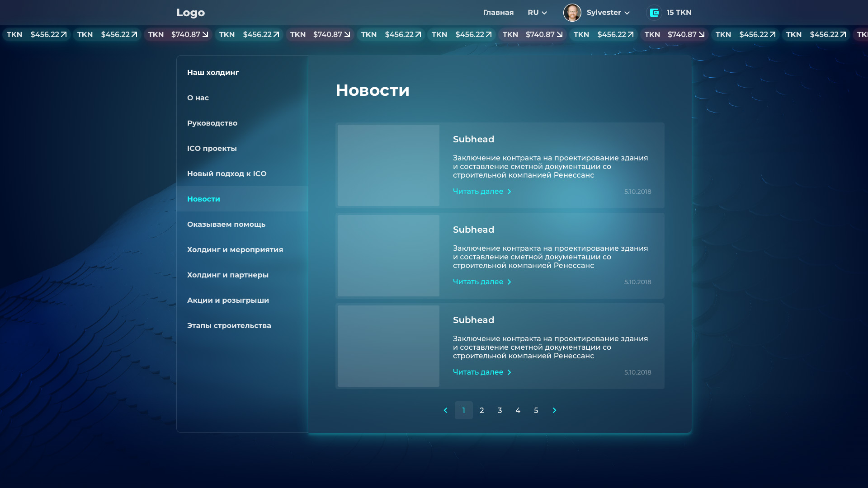Expand the Sylvester user menu chevron

click(x=627, y=13)
